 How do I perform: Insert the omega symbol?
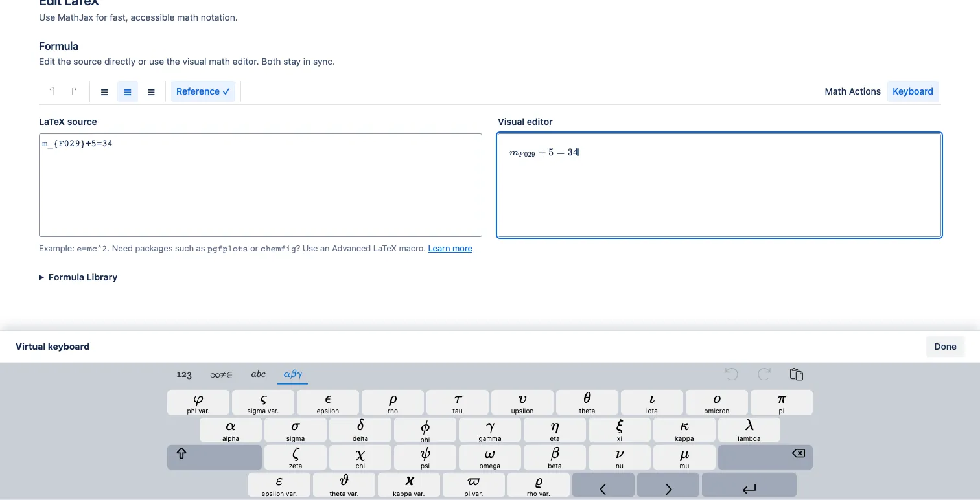(490, 457)
